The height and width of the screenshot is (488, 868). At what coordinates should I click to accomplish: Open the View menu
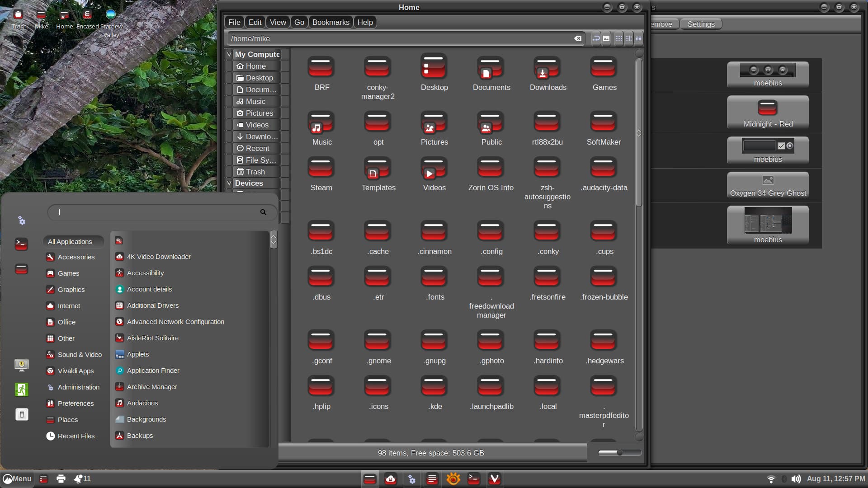tap(278, 22)
